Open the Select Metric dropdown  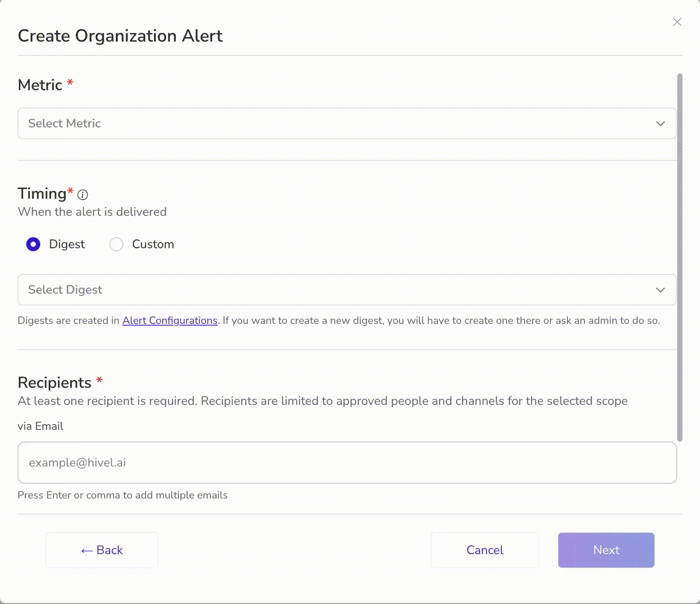click(x=341, y=123)
